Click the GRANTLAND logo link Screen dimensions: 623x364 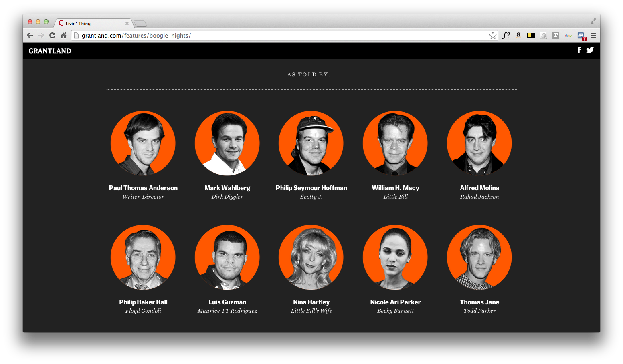coord(50,51)
